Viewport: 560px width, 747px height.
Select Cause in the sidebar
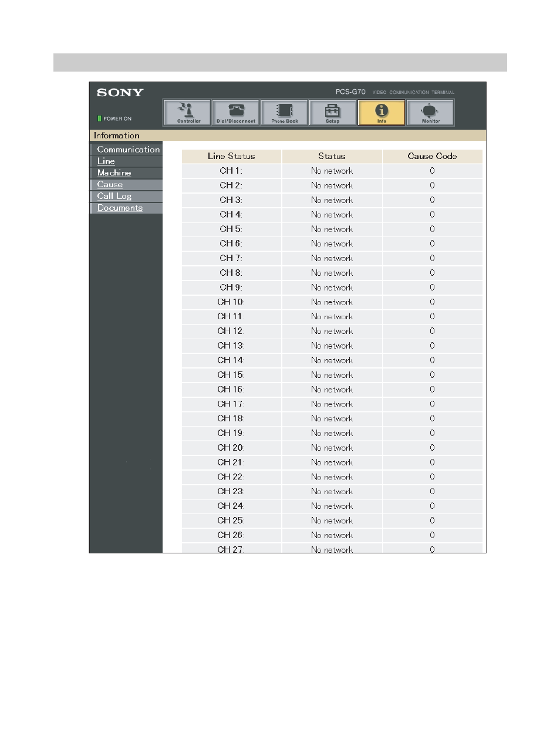point(110,185)
